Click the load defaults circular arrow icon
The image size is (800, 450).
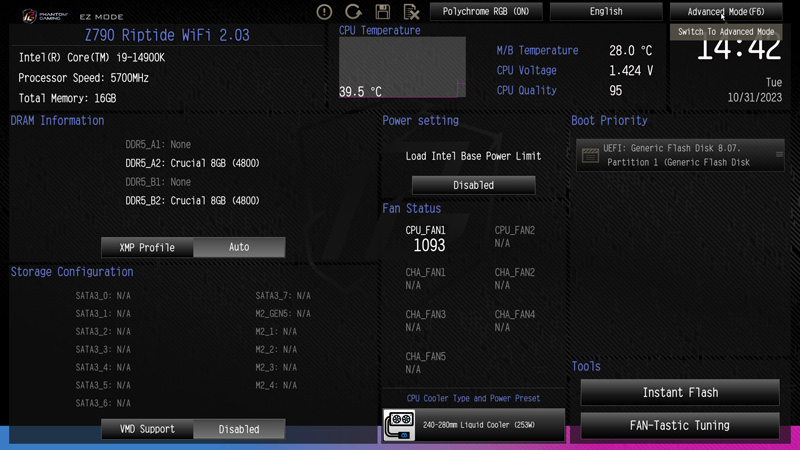pos(353,11)
